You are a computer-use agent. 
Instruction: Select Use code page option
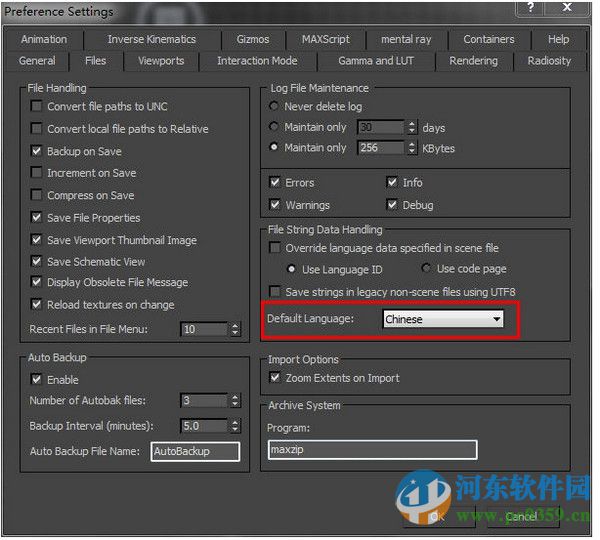(426, 268)
